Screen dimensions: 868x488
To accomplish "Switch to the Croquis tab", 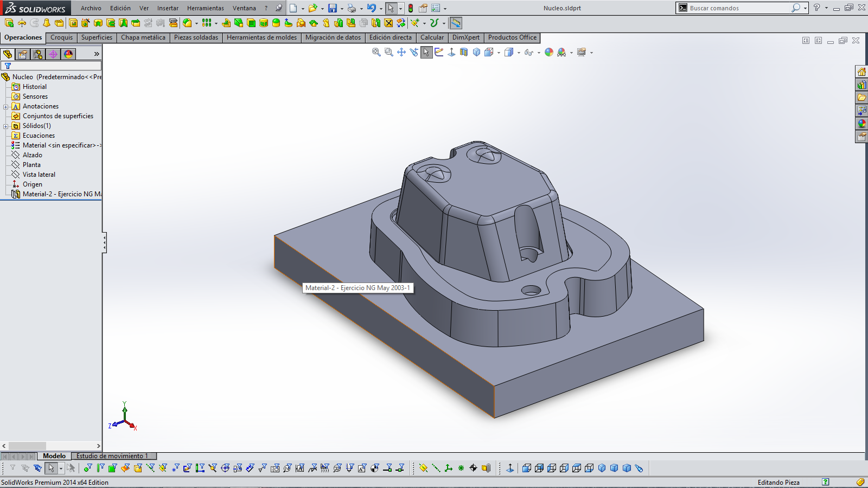I will point(61,37).
